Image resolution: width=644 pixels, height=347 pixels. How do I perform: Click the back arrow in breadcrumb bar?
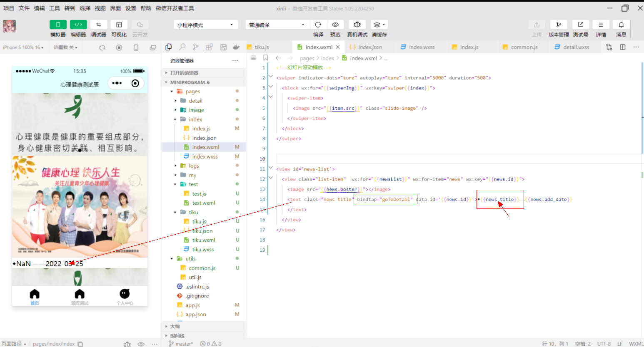278,58
